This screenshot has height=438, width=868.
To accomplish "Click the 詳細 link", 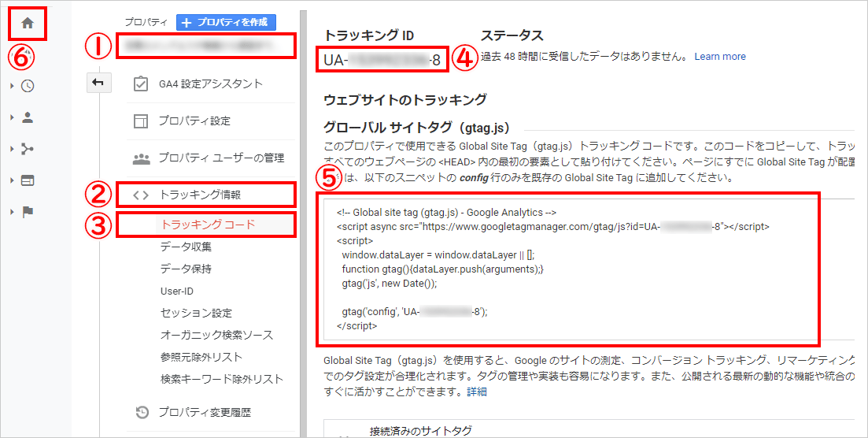I will click(477, 392).
